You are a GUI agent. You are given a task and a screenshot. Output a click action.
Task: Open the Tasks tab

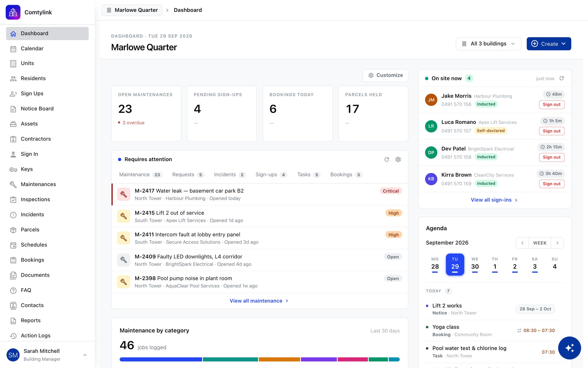tap(309, 175)
